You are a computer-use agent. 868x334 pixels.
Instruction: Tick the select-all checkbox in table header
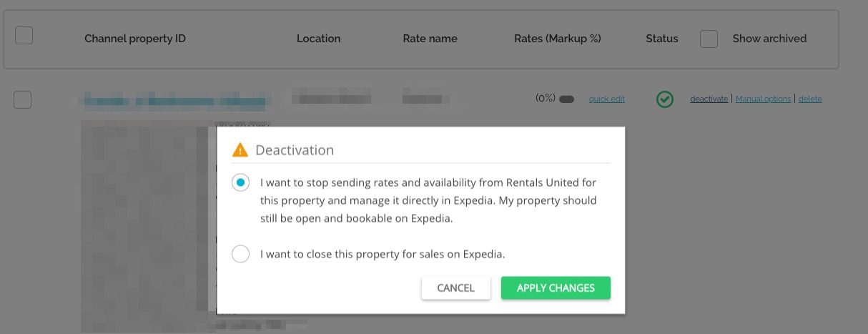point(24,35)
